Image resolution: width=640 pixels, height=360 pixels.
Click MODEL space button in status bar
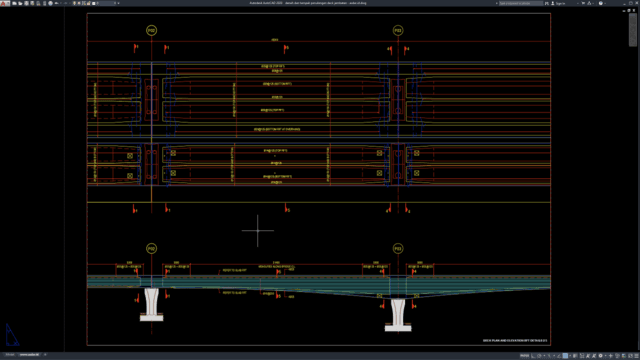click(x=524, y=356)
